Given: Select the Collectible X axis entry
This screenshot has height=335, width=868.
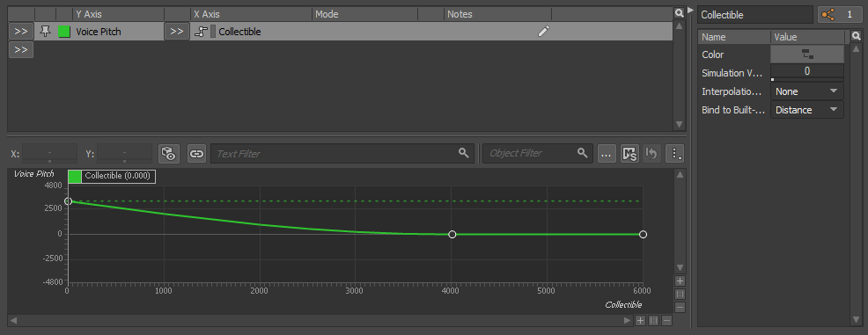Looking at the screenshot, I should tap(239, 32).
